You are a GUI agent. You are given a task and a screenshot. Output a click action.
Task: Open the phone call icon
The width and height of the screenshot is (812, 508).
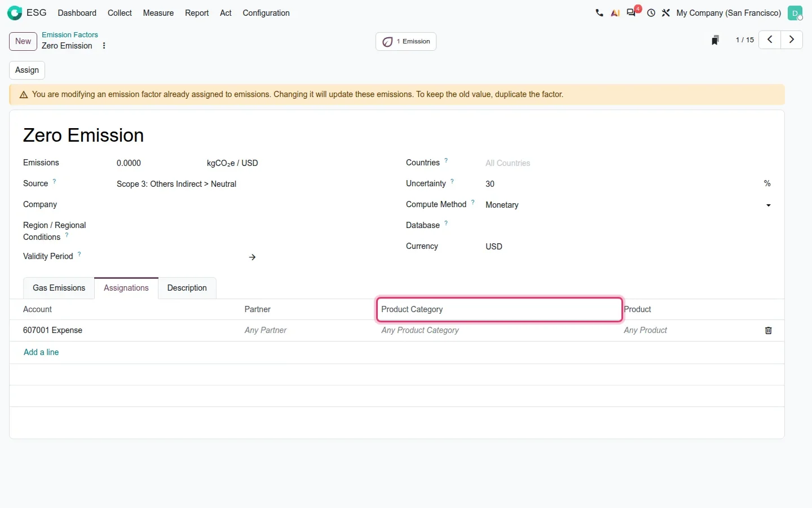pyautogui.click(x=599, y=12)
